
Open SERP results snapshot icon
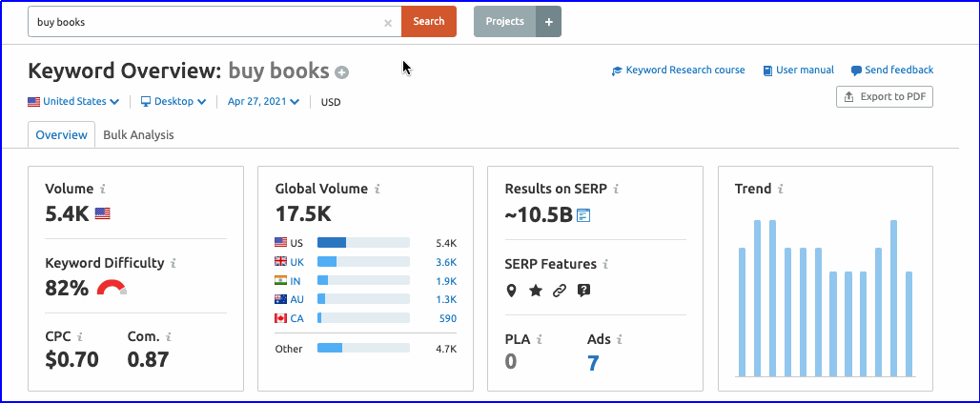[584, 215]
